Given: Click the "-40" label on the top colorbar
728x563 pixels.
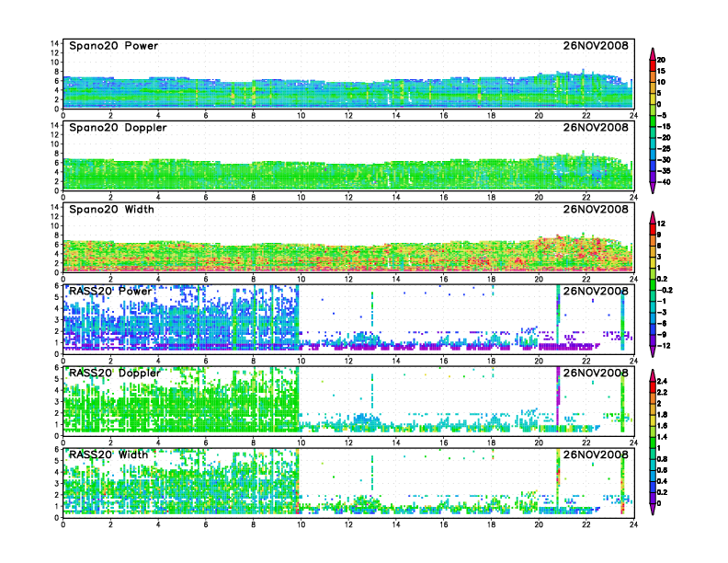Looking at the screenshot, I should 664,182.
